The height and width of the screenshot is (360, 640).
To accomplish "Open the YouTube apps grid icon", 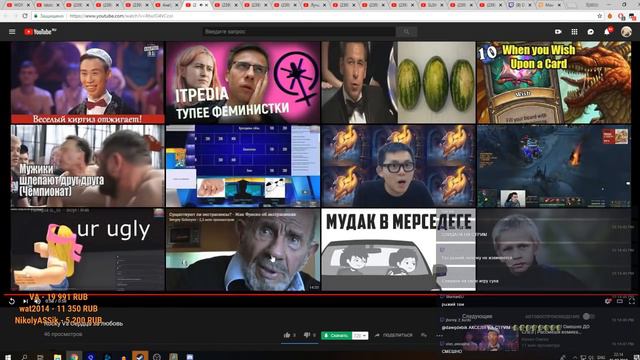I will [x=574, y=32].
